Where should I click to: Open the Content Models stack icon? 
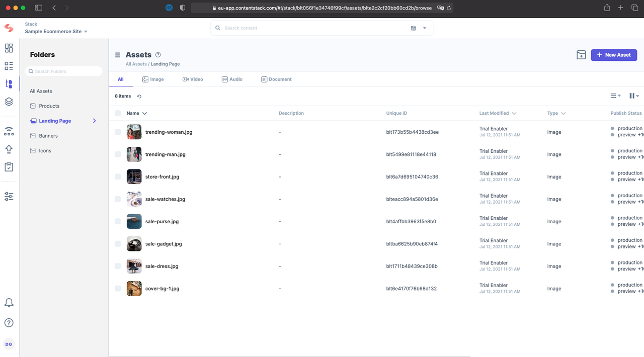9,102
